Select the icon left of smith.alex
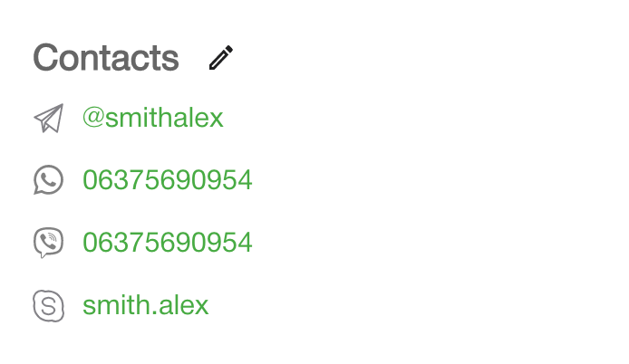 click(48, 305)
